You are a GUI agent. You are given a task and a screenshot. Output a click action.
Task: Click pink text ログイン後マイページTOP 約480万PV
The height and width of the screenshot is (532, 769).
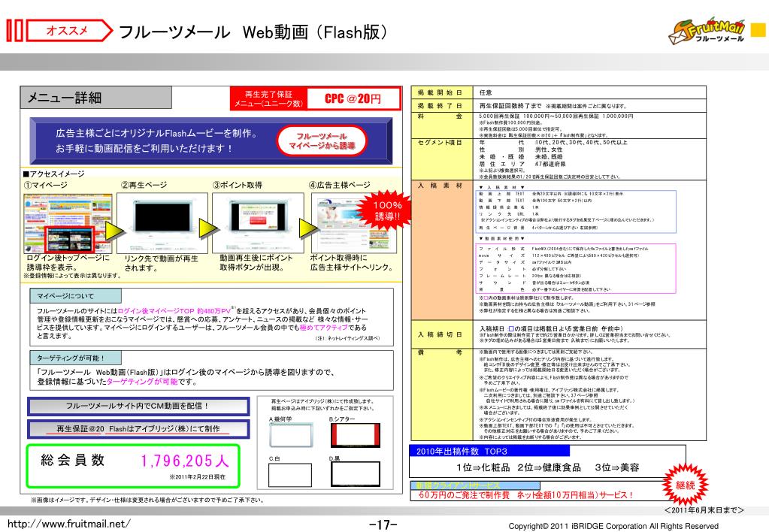coord(174,311)
